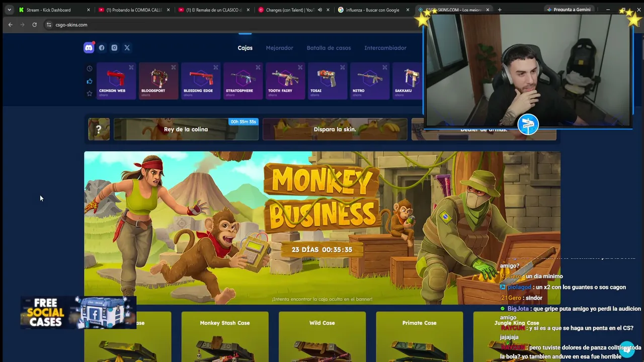Open the Batalla de casos navigation item
The height and width of the screenshot is (362, 644).
pos(329,48)
